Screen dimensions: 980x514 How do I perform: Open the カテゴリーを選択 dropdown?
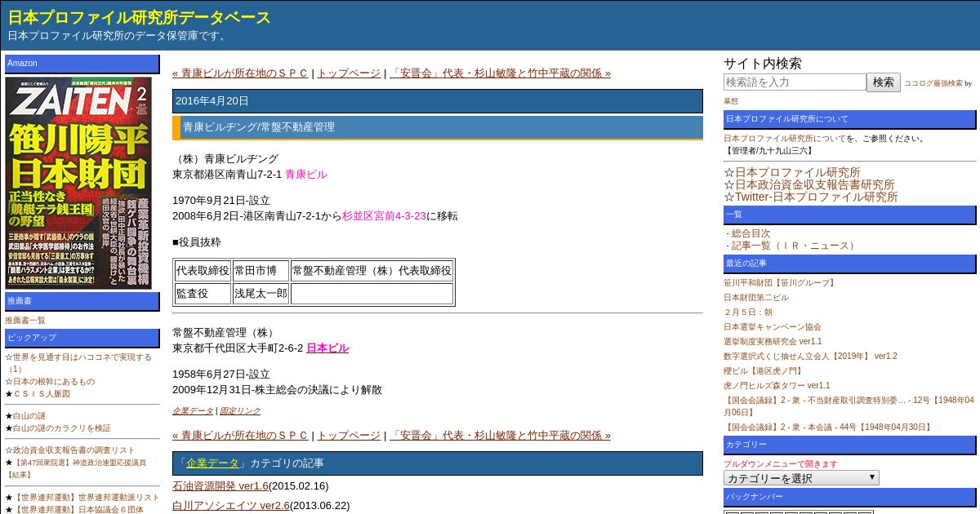[x=801, y=478]
